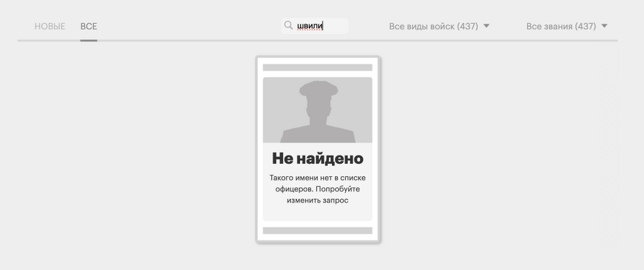Click arrow next to Все виды войск
Image resolution: width=644 pixels, height=270 pixels.
(486, 26)
